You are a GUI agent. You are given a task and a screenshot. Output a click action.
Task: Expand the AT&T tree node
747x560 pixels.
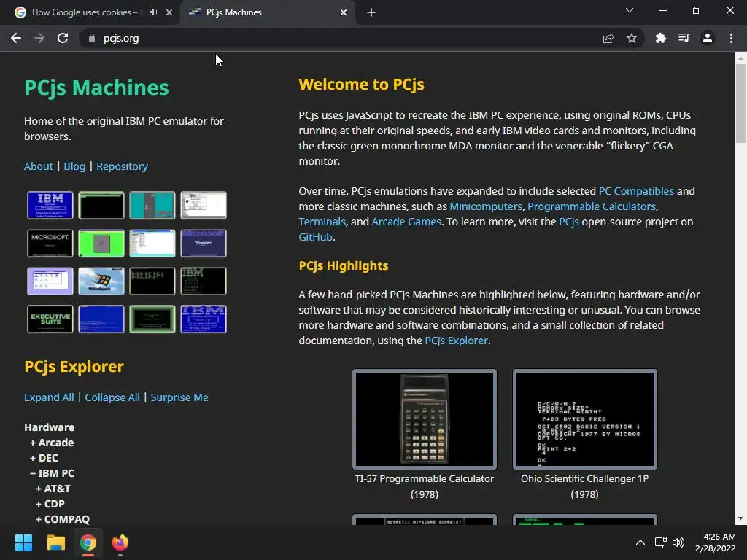tap(53, 488)
